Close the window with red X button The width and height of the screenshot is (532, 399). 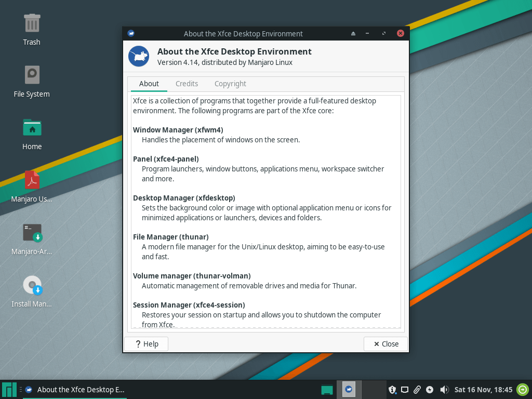click(401, 33)
